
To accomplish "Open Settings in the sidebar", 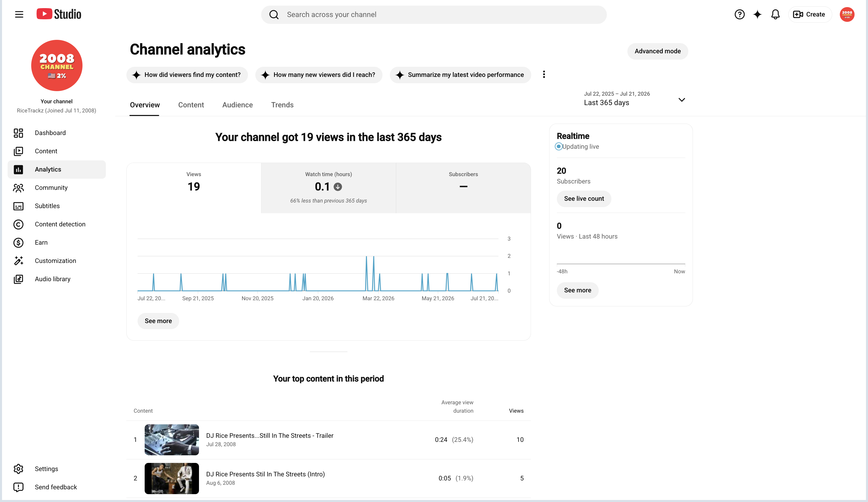I will (57, 469).
